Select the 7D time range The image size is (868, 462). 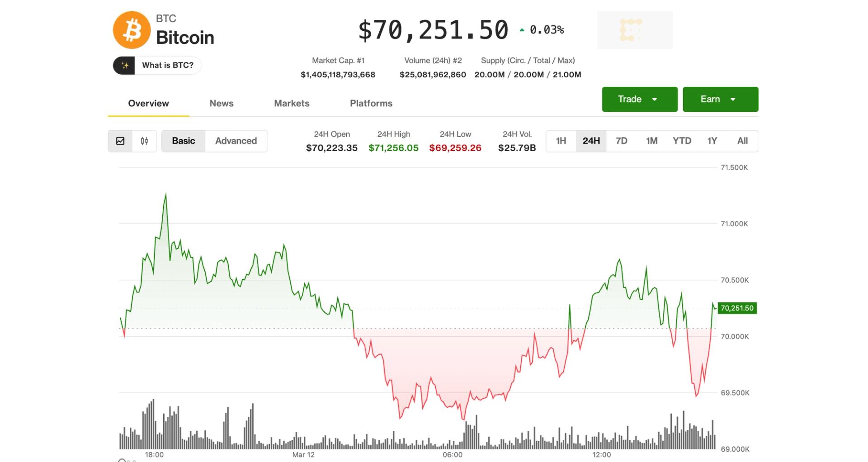pos(621,141)
